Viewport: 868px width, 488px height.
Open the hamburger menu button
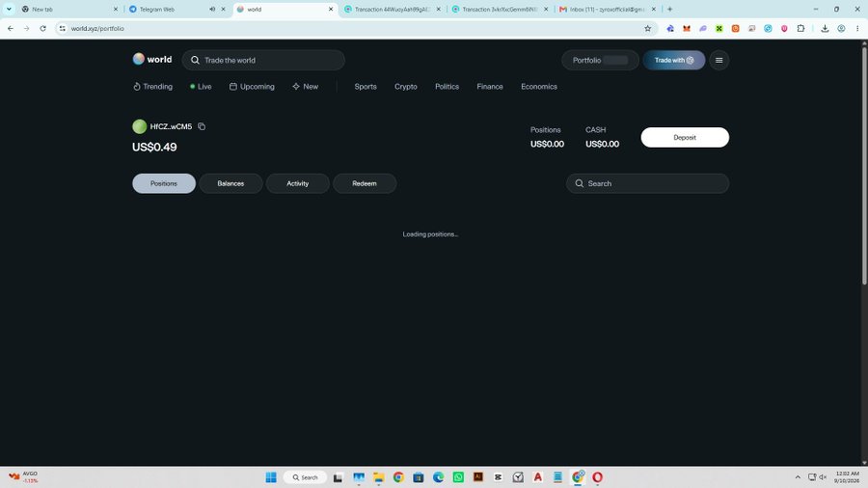(x=719, y=61)
